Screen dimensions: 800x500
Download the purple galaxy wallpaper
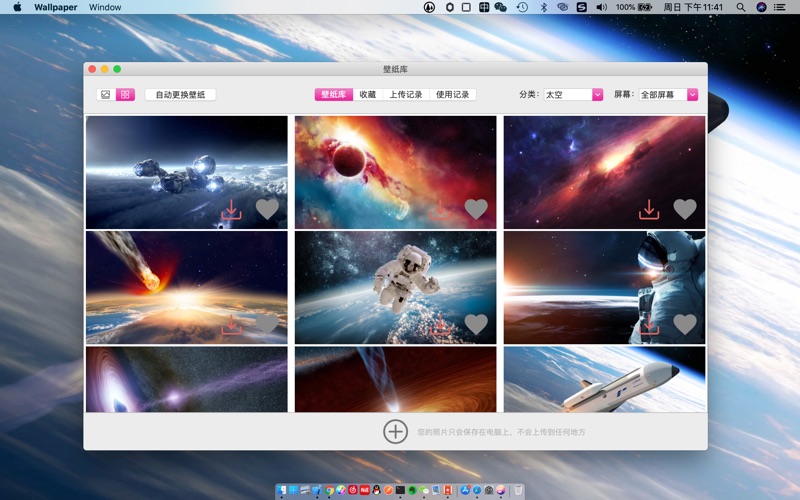click(649, 209)
